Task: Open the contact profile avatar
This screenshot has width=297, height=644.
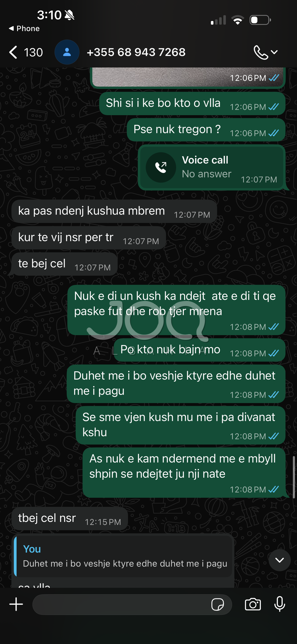Action: click(x=67, y=52)
